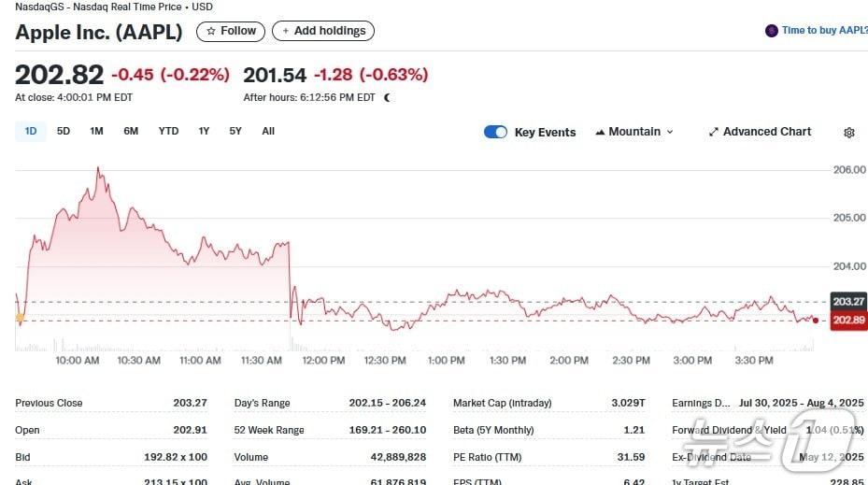Click the Advanced Chart expand arrows icon
Image resolution: width=868 pixels, height=485 pixels.
[714, 132]
